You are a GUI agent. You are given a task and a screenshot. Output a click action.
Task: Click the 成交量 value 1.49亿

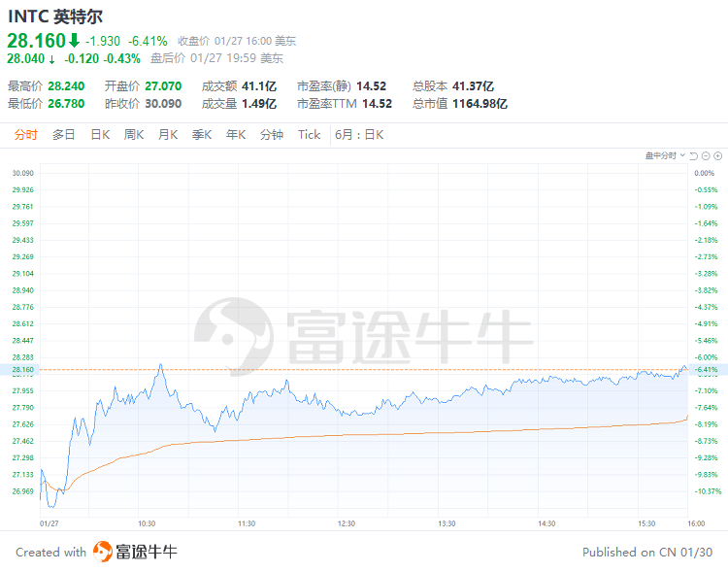(x=259, y=104)
